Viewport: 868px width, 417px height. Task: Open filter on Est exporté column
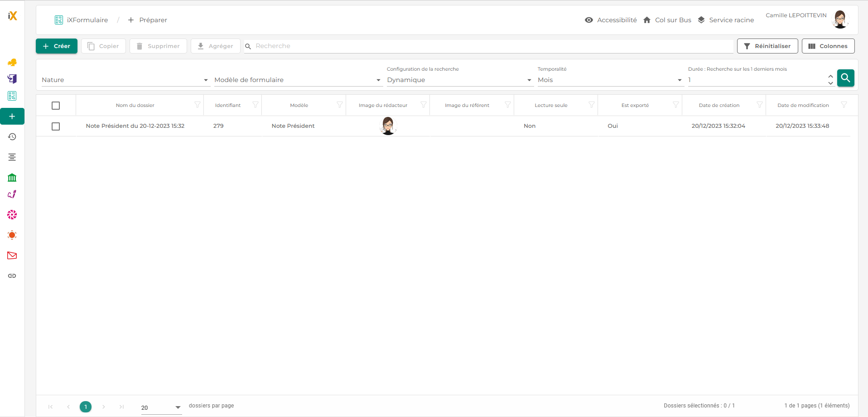tap(676, 105)
